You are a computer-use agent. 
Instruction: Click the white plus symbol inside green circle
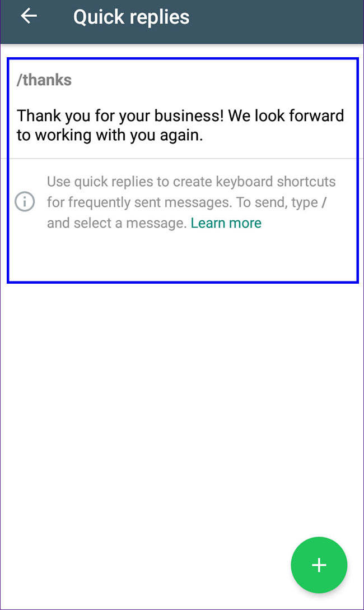tap(319, 565)
